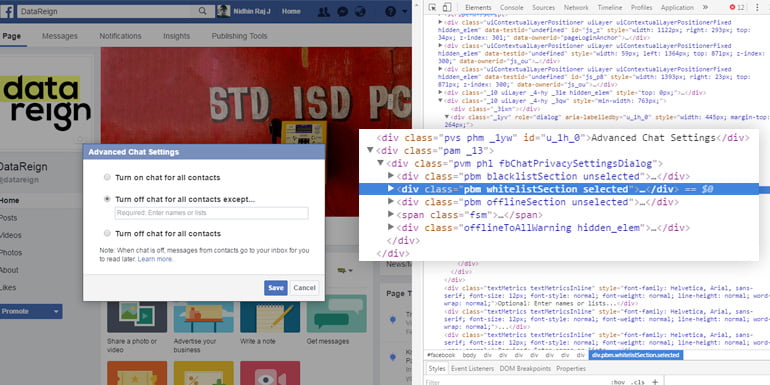Follow the Learn more link
Image resolution: width=770 pixels, height=385 pixels.
click(x=155, y=259)
